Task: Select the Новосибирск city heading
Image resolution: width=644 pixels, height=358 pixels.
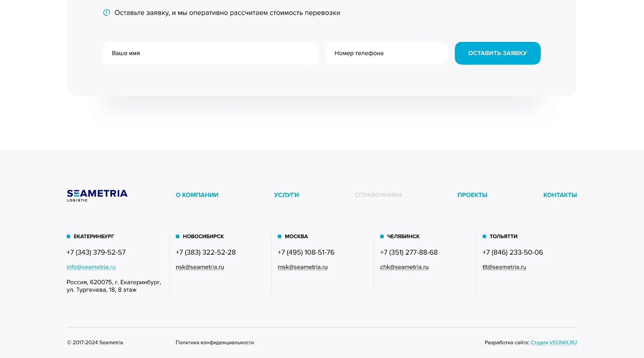Action: pyautogui.click(x=203, y=237)
